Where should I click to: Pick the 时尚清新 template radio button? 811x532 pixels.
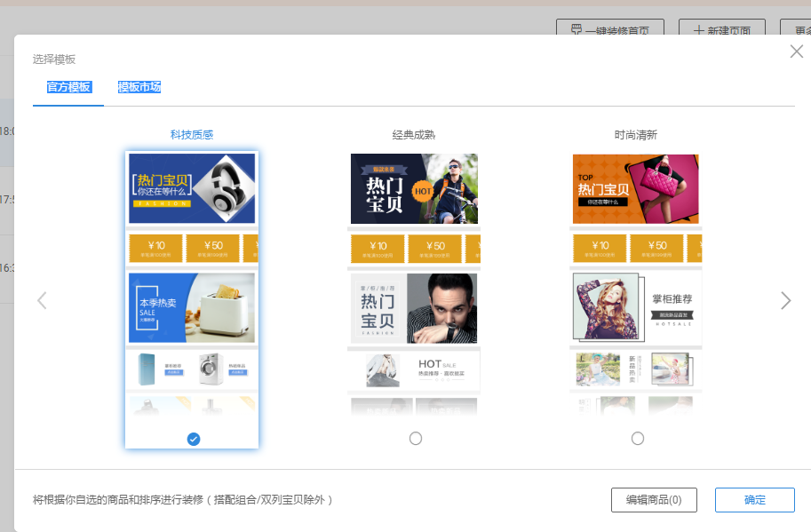pos(637,439)
